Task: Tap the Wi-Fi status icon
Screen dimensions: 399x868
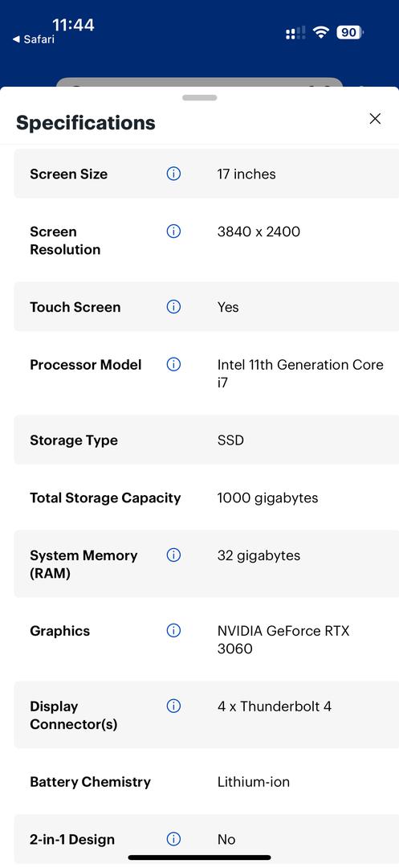Action: [x=320, y=32]
